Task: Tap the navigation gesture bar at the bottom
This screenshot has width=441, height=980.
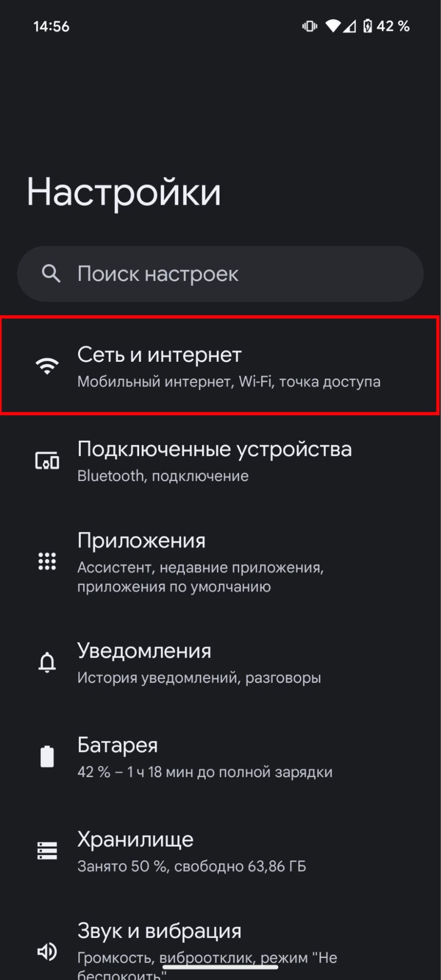Action: 220,967
